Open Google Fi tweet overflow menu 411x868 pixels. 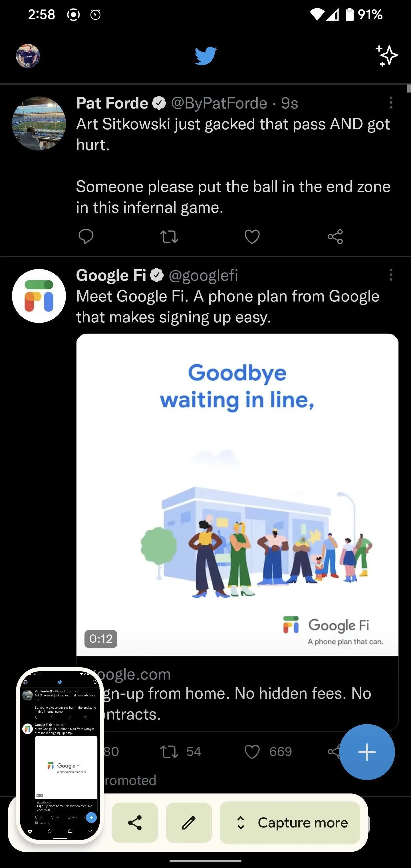pos(391,275)
